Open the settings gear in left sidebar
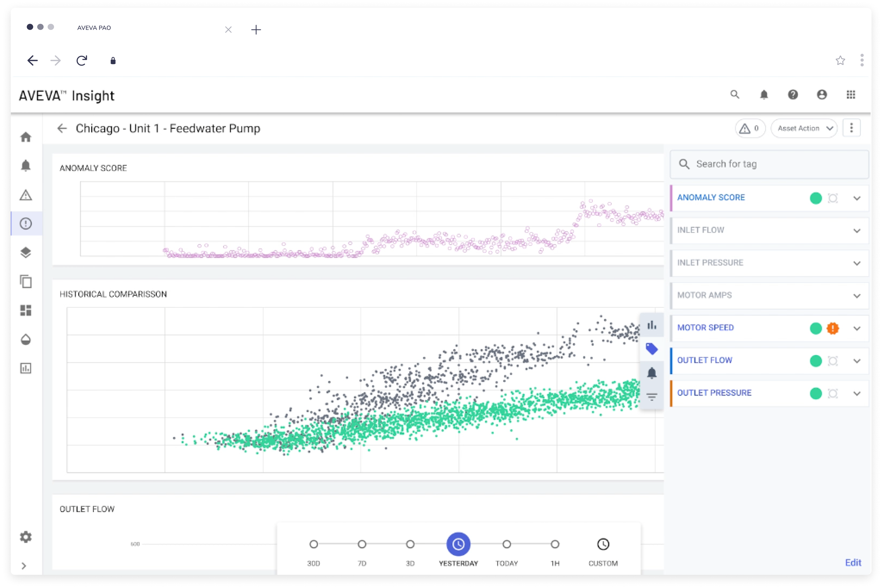882x588 pixels. click(26, 537)
